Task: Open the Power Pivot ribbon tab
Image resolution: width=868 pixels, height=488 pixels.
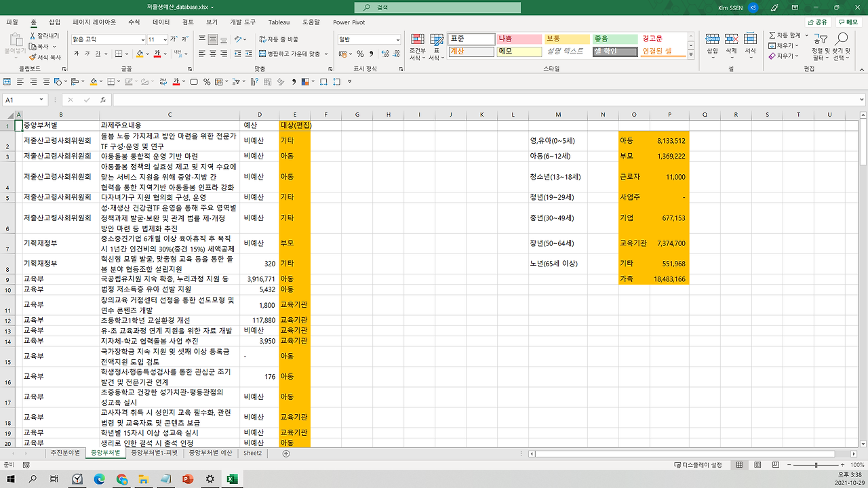Action: 349,22
